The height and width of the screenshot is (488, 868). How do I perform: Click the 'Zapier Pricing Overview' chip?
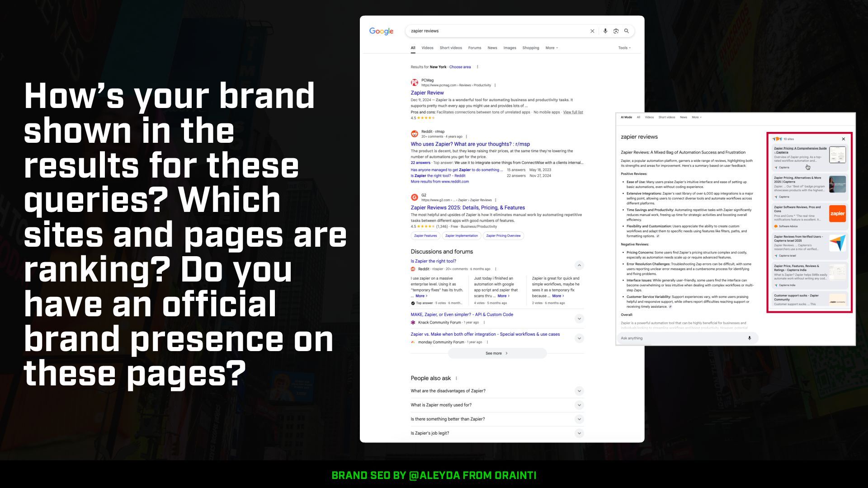click(503, 235)
